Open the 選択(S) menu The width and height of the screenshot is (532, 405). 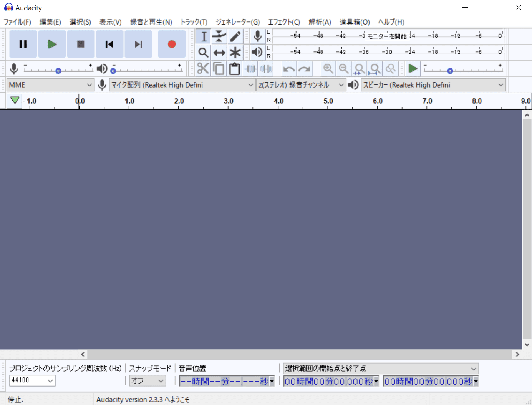click(x=80, y=22)
